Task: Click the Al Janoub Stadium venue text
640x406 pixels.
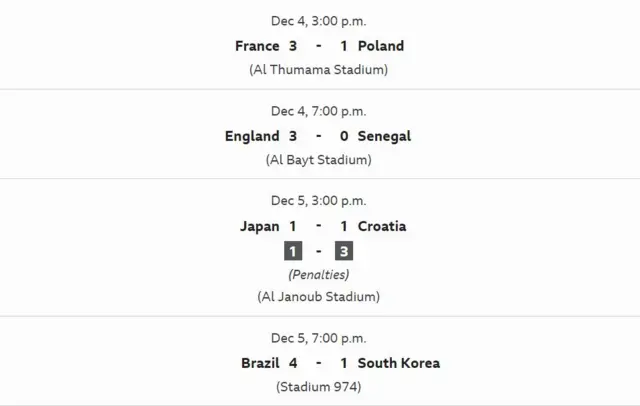Action: 318,296
